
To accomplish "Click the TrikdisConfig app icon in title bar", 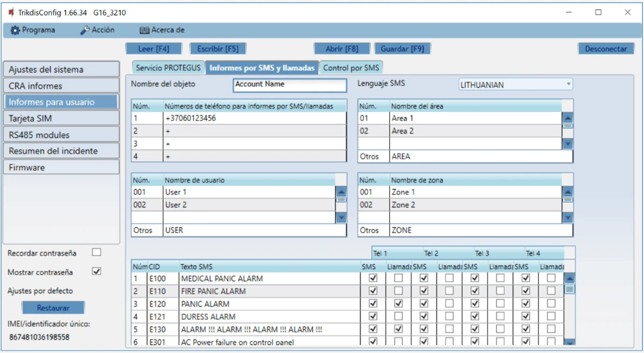I will coord(11,12).
